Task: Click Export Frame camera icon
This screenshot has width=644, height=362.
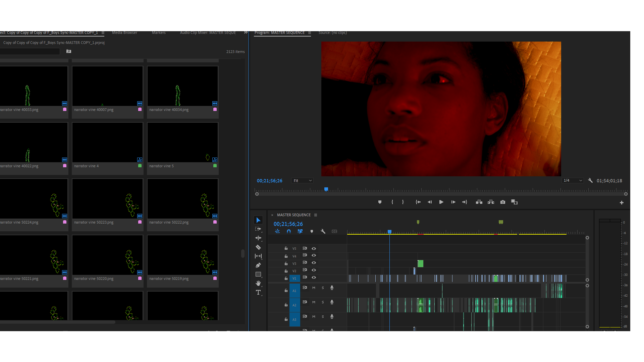Action: coord(502,202)
